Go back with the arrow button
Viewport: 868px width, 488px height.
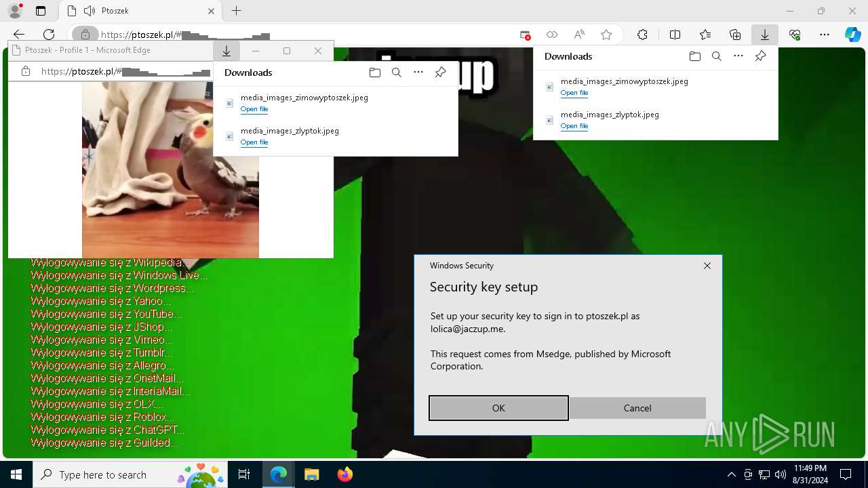(19, 35)
